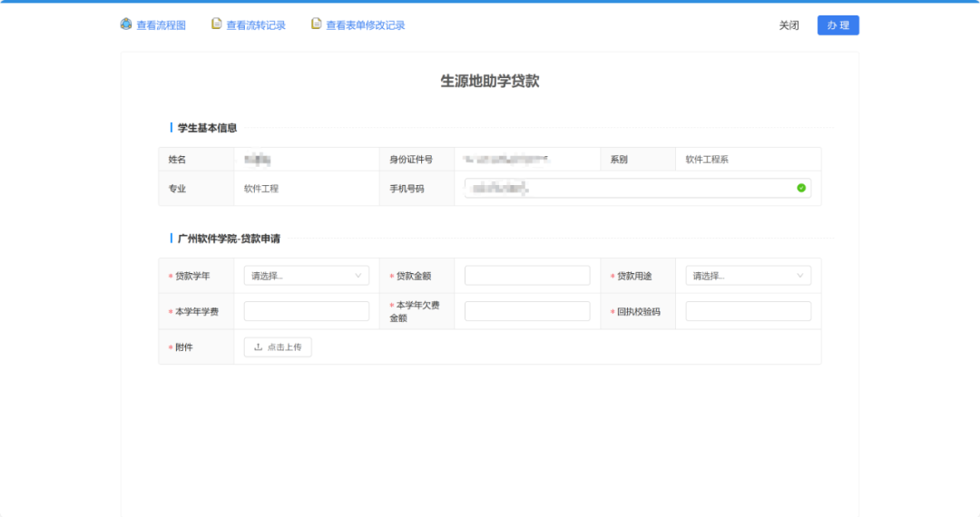Click the upload arrow icon in 附件 row
Viewport: 980px width, 517px height.
pos(258,347)
